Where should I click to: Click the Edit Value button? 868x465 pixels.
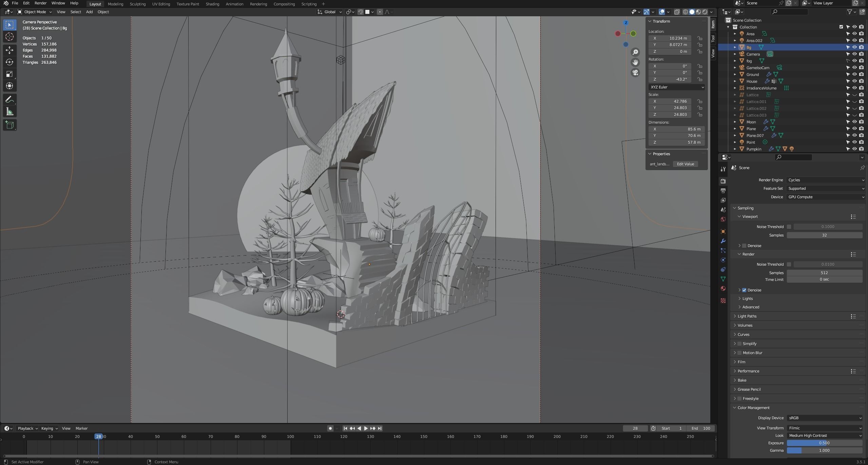pos(685,164)
